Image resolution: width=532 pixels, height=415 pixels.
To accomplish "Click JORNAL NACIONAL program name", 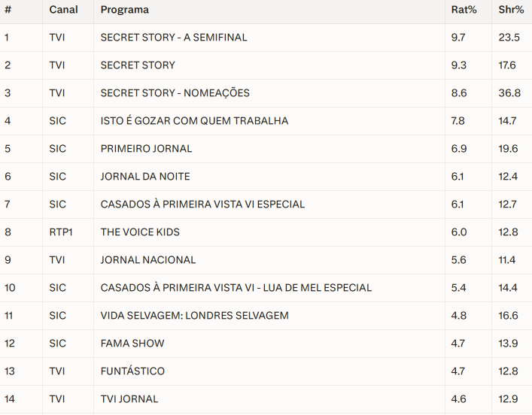I will tap(148, 260).
